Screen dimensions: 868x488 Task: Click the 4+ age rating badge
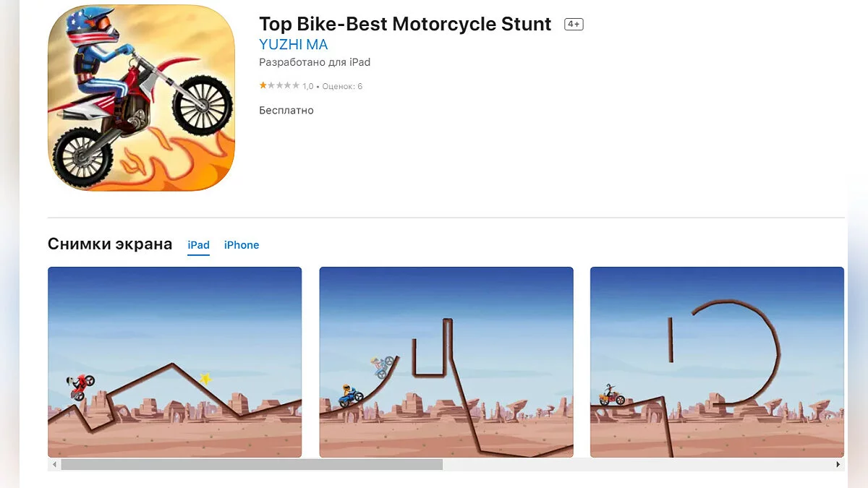574,25
